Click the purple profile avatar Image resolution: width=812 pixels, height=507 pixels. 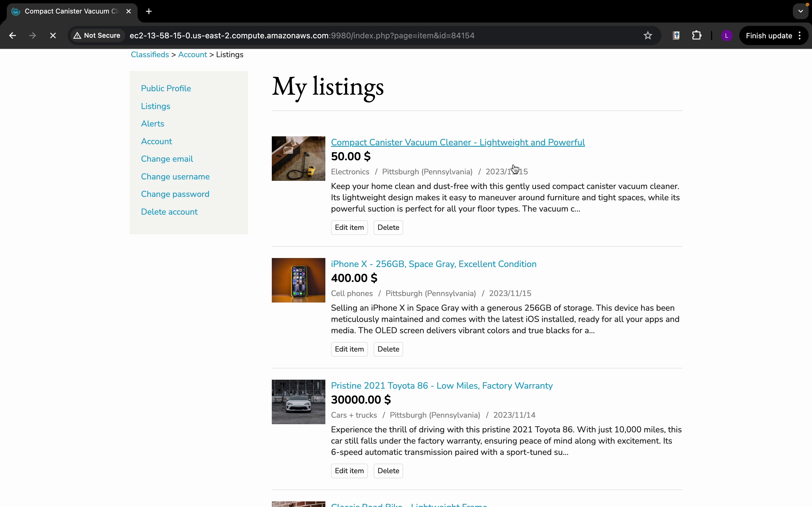tap(727, 35)
